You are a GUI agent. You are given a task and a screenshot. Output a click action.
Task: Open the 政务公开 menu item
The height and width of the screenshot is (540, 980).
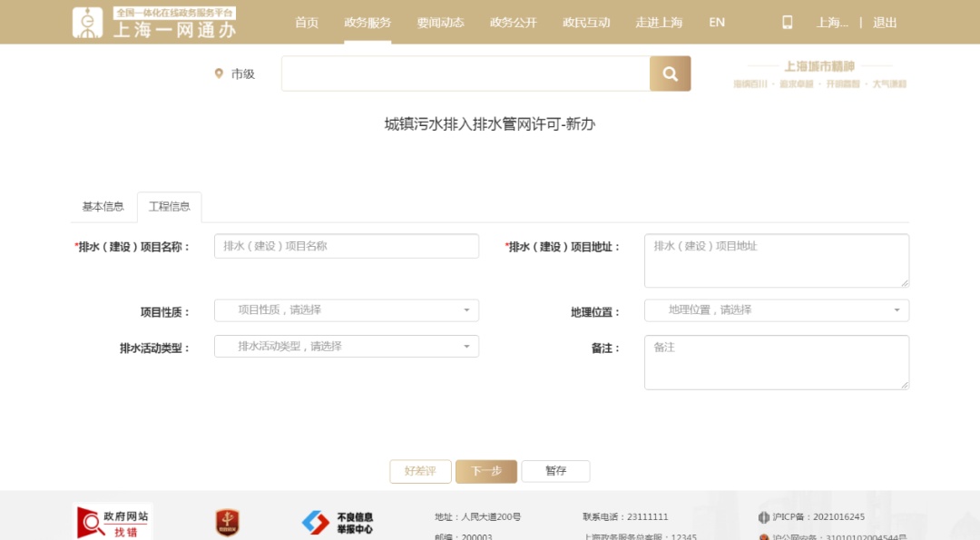pos(513,23)
